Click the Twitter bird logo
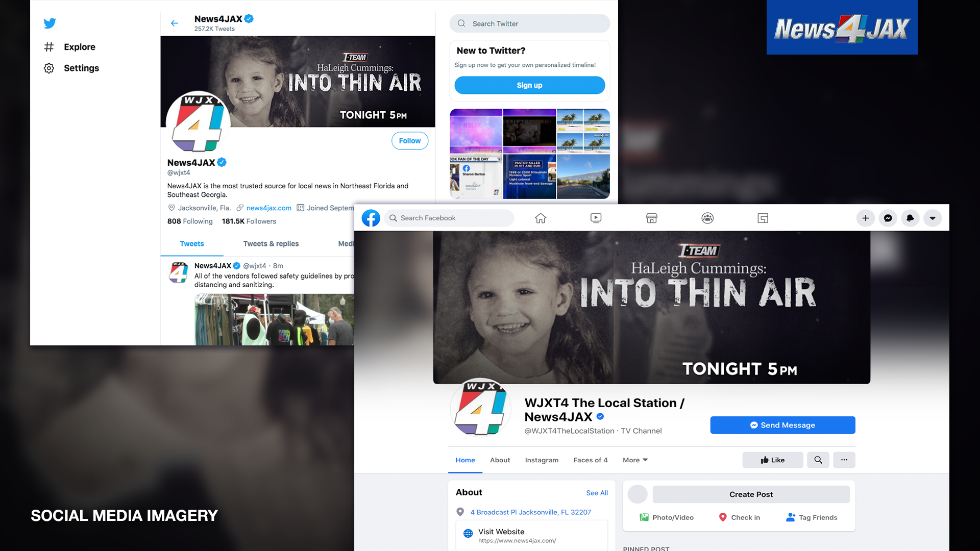 (50, 23)
